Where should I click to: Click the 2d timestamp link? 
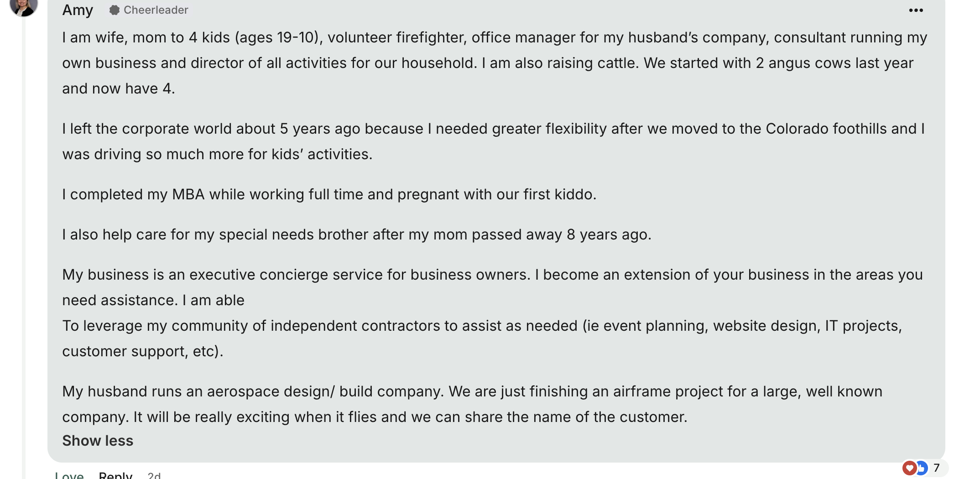154,475
